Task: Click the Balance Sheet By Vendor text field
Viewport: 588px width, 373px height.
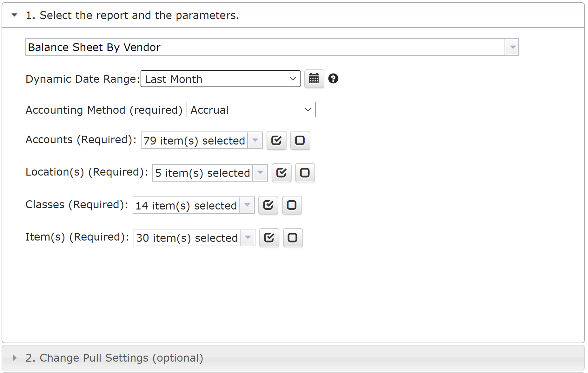Action: click(x=265, y=47)
